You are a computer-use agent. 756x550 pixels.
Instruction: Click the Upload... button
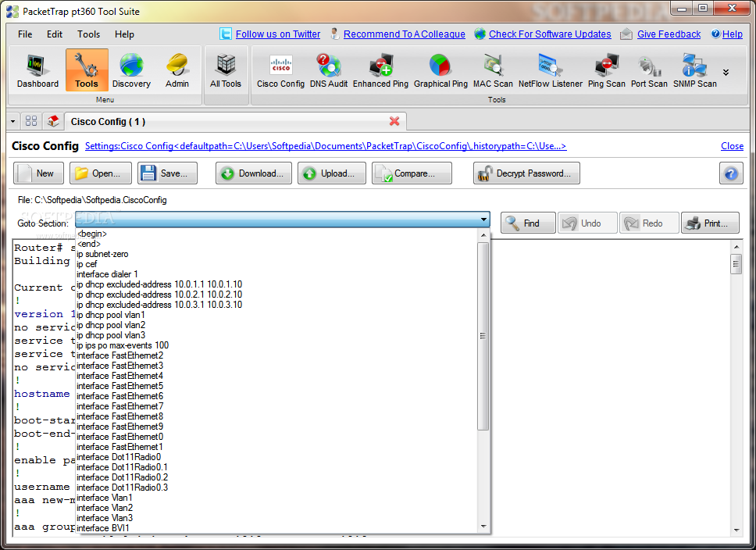pyautogui.click(x=332, y=173)
